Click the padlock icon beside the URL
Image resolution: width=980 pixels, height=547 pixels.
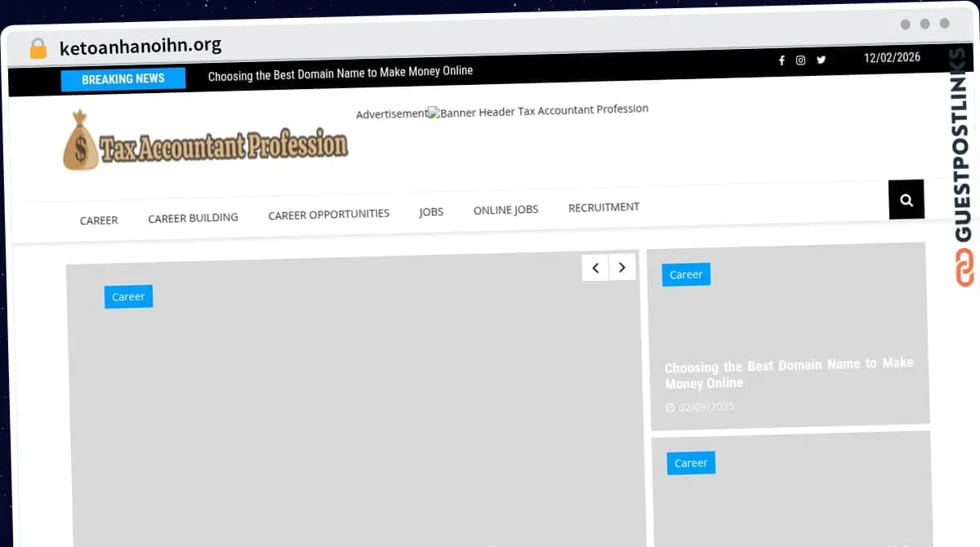tap(38, 48)
